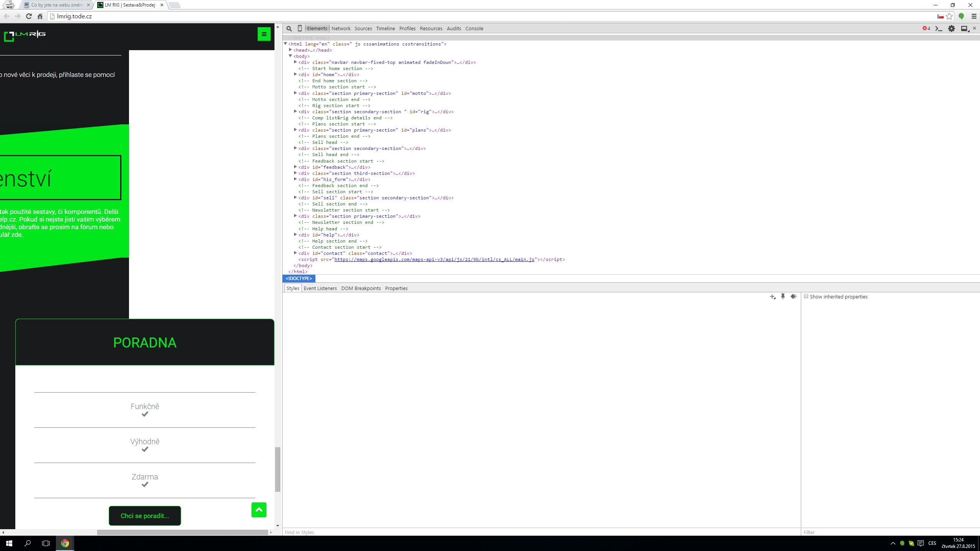Click the Chci se poradit button
Viewport: 980px width, 551px height.
pyautogui.click(x=145, y=516)
